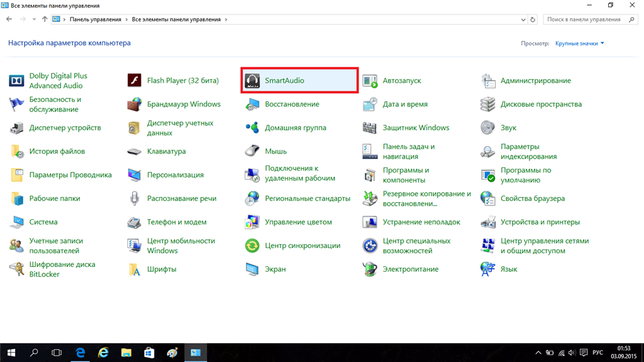Open the Рабочие папки link

(55, 198)
